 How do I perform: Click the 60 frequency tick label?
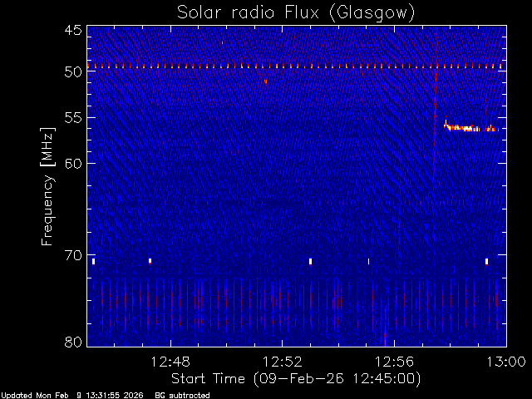(x=73, y=163)
